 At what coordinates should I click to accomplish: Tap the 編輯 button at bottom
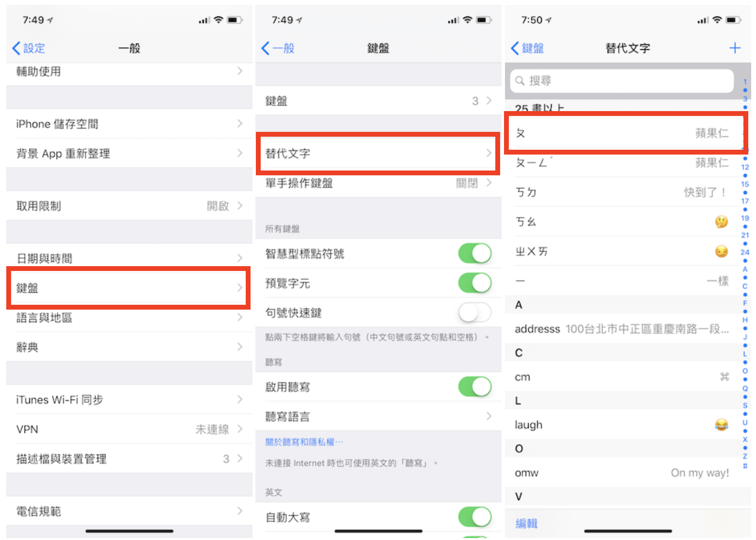[526, 524]
